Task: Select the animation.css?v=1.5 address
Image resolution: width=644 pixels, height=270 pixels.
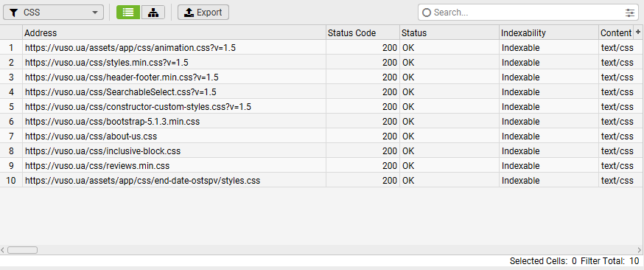Action: tap(130, 48)
